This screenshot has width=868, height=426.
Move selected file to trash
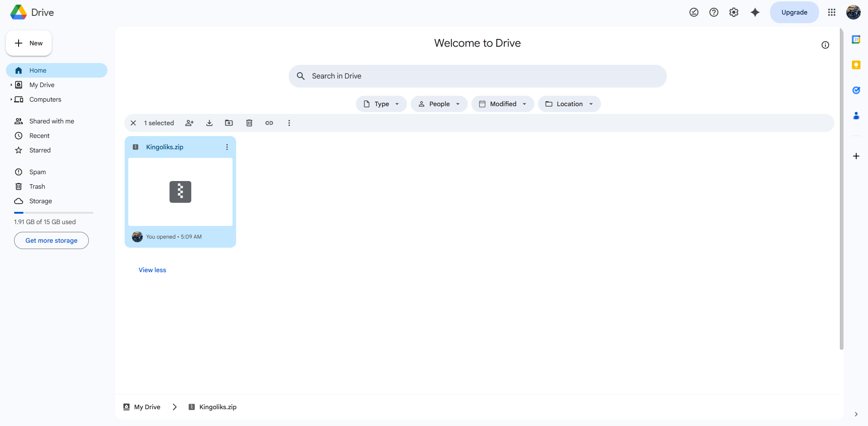(x=249, y=123)
